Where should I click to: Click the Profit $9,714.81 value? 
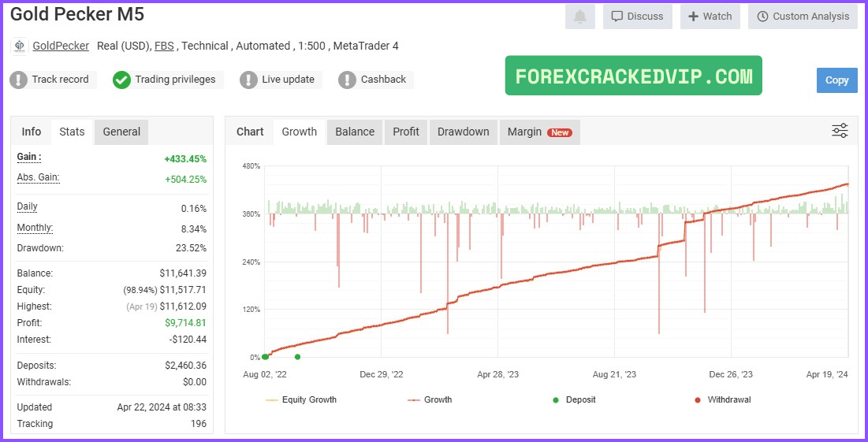point(185,323)
